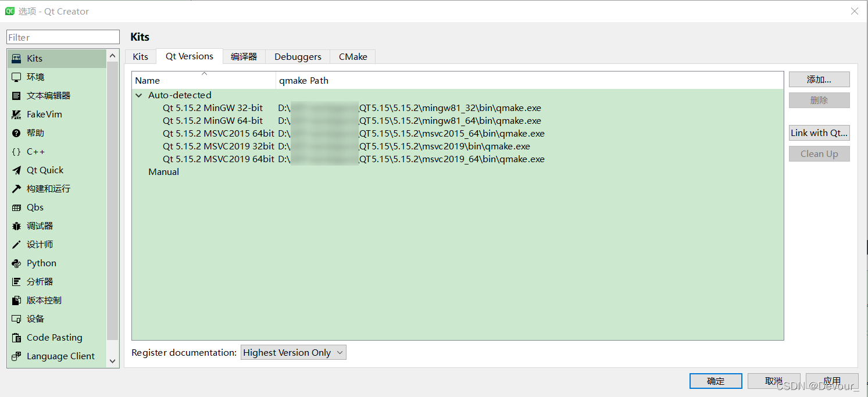
Task: Collapse the Auto-detected tree group
Action: coord(139,95)
